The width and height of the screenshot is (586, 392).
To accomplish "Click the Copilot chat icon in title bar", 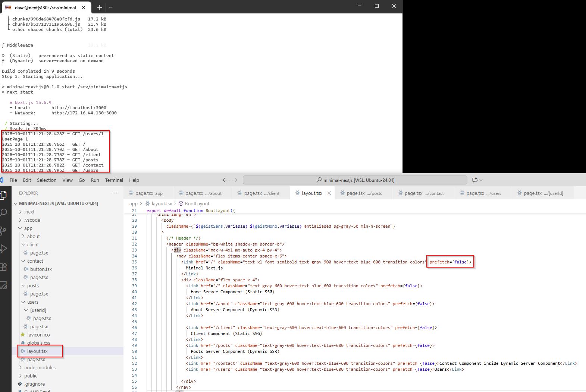I will click(x=475, y=180).
